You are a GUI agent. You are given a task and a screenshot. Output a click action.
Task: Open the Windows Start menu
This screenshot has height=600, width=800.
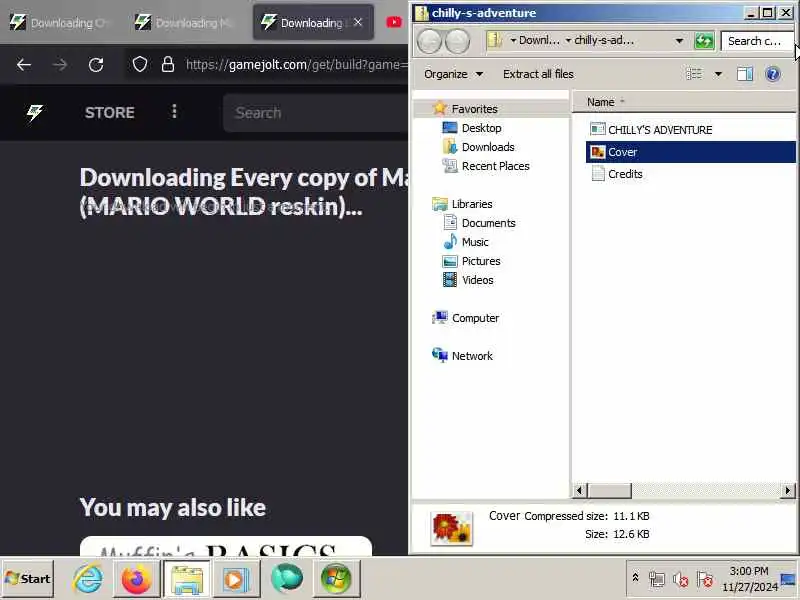coord(28,579)
